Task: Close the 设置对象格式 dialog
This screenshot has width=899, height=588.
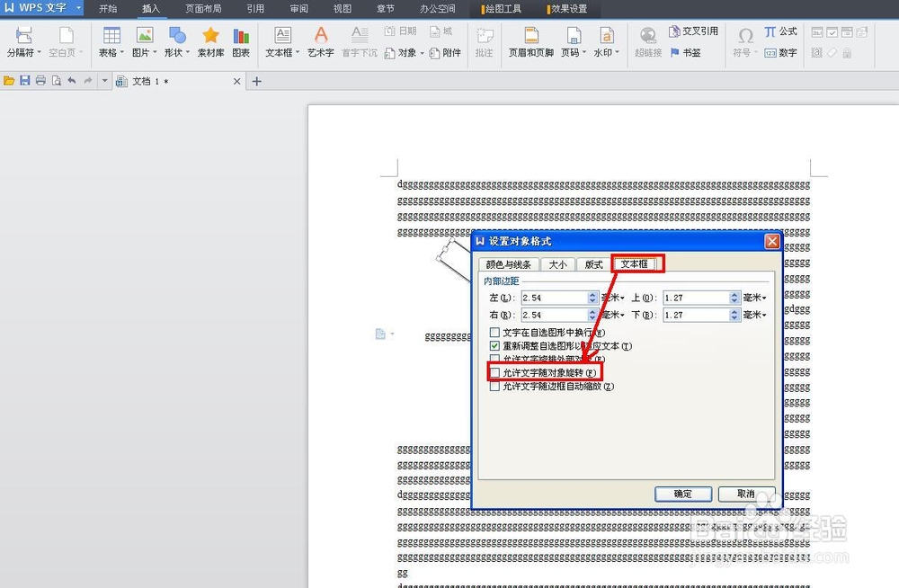Action: click(772, 242)
